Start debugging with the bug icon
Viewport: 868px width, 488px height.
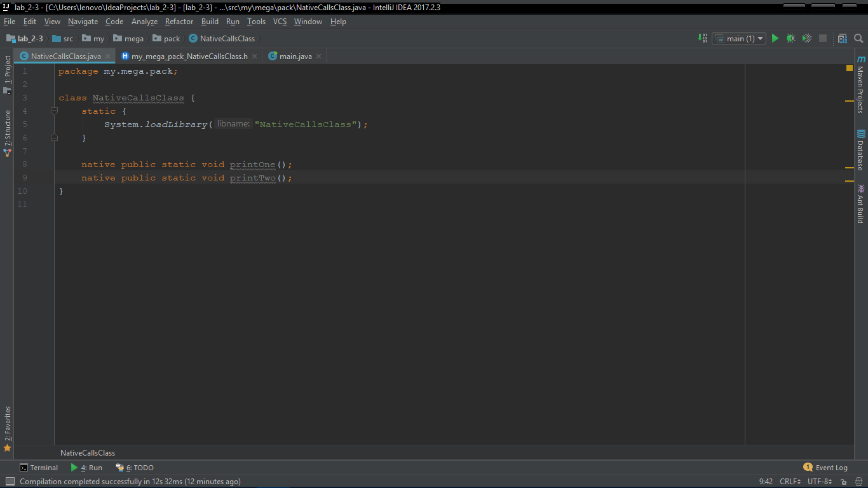click(790, 38)
